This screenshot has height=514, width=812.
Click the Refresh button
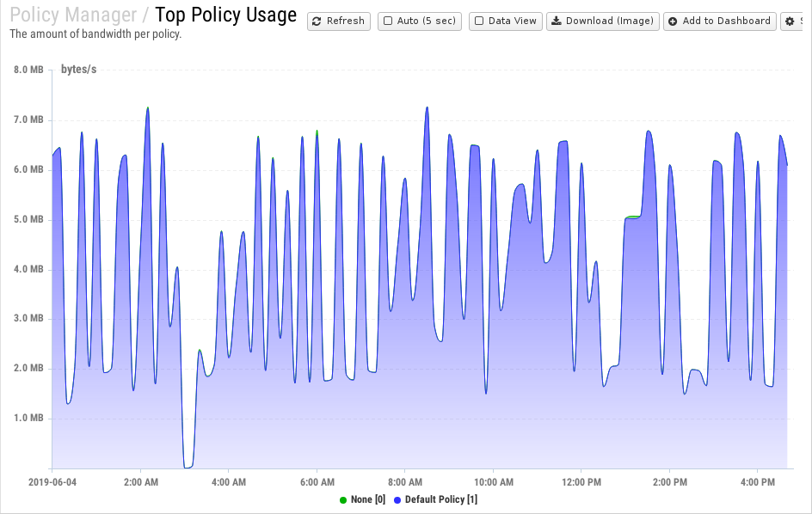[339, 21]
